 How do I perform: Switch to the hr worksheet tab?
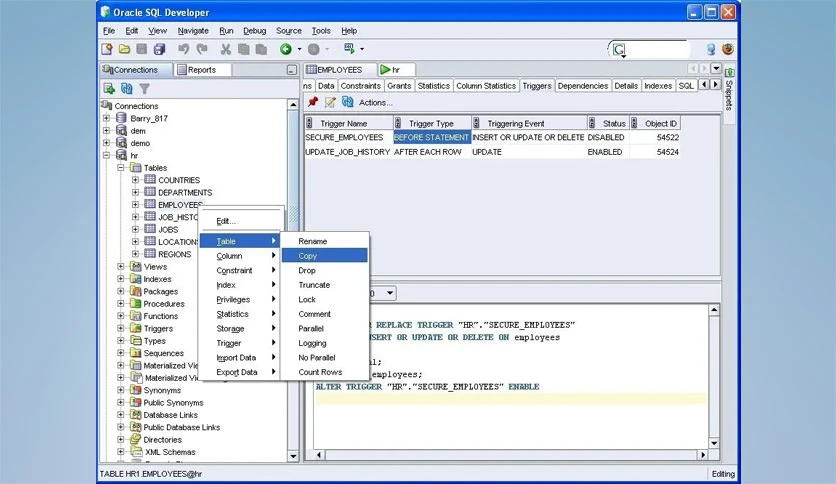tap(396, 70)
